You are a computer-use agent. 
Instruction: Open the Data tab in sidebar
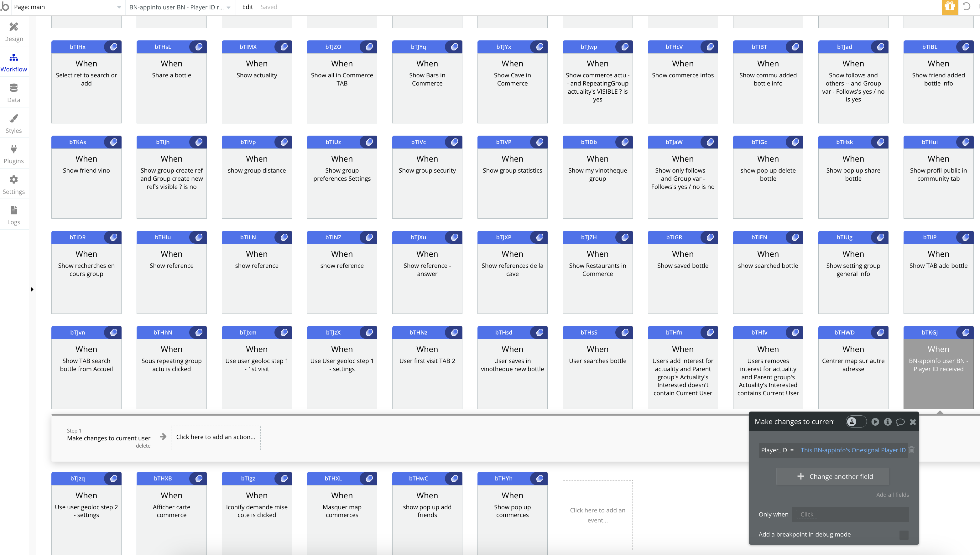[x=14, y=93]
